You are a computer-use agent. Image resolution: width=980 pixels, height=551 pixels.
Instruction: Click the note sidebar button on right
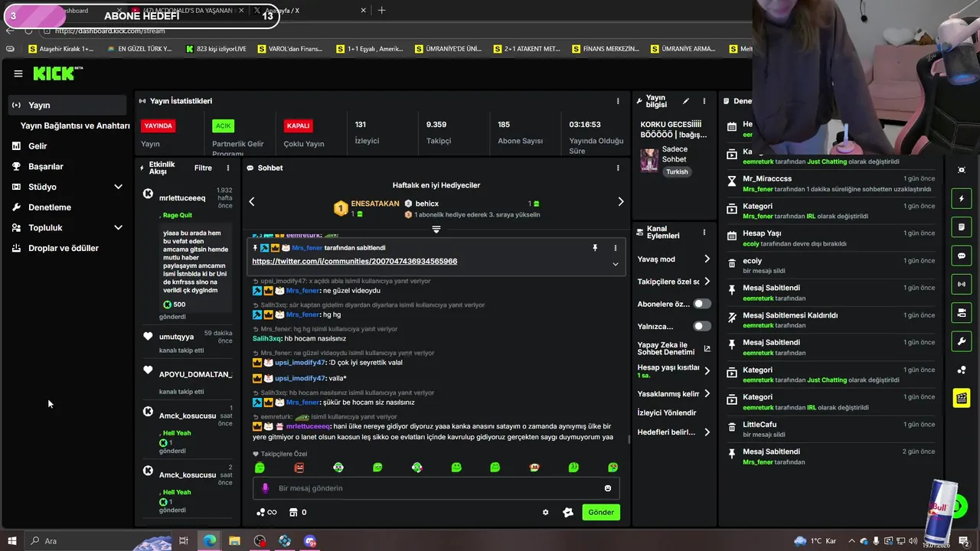[x=962, y=227]
